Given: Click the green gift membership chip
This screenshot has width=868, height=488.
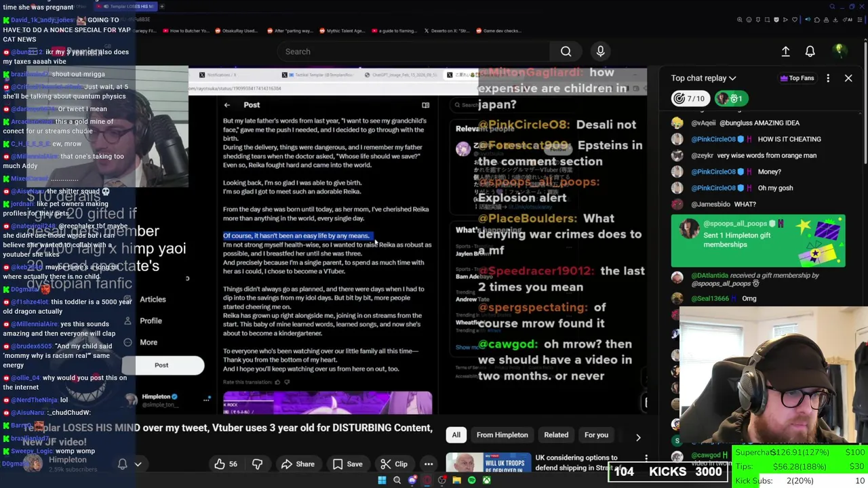Looking at the screenshot, I should [x=730, y=99].
